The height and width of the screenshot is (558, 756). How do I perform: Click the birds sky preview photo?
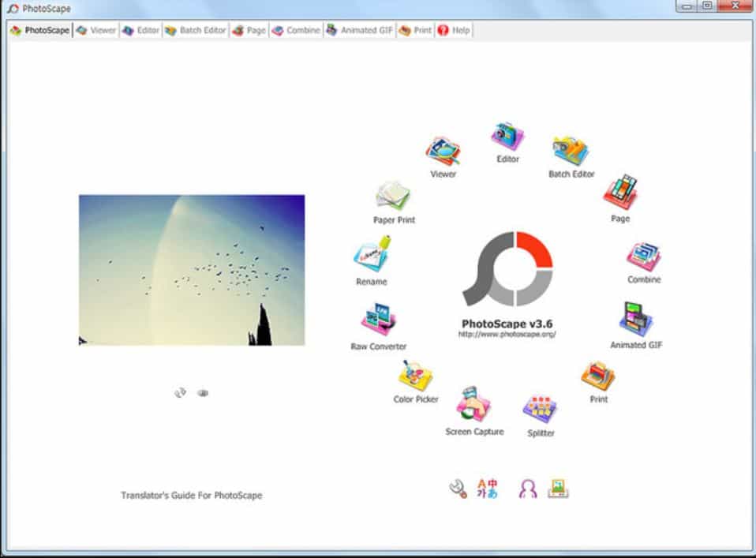(x=192, y=270)
